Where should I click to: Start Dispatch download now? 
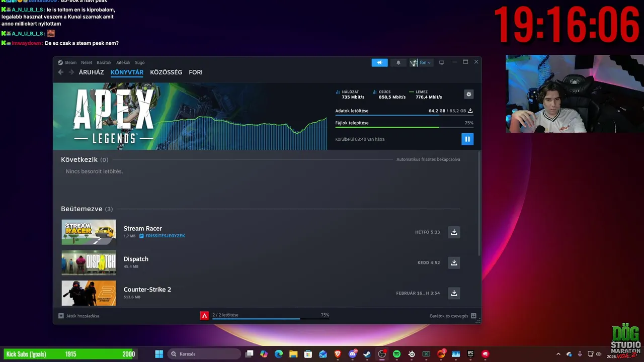pos(454,262)
